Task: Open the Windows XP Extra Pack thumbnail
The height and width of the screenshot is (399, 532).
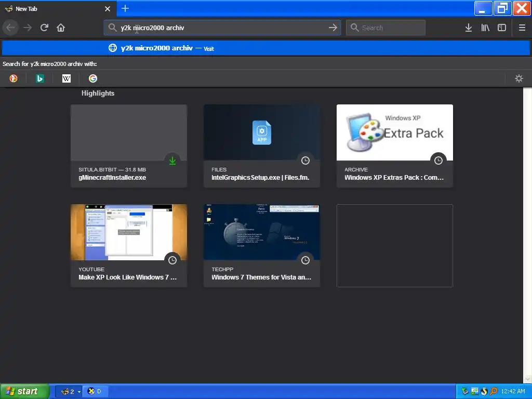Action: [395, 132]
